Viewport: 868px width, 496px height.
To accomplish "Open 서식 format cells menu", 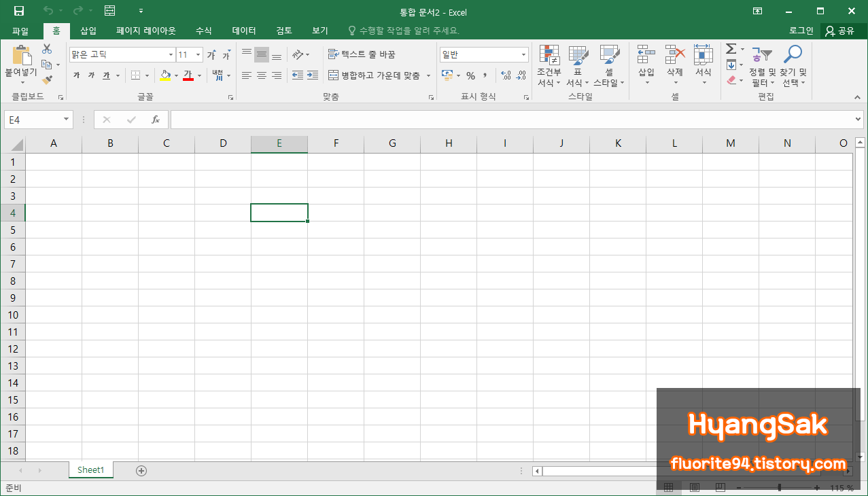I will pyautogui.click(x=703, y=66).
